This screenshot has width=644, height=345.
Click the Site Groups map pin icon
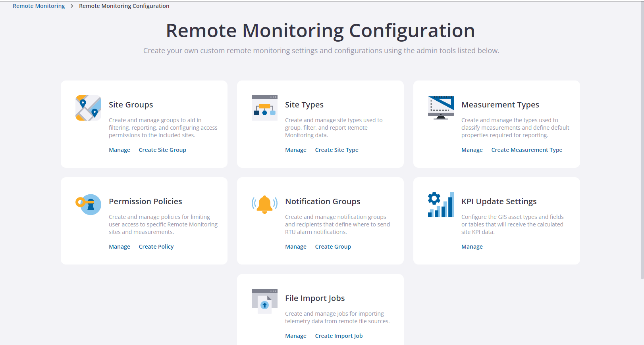pyautogui.click(x=88, y=108)
